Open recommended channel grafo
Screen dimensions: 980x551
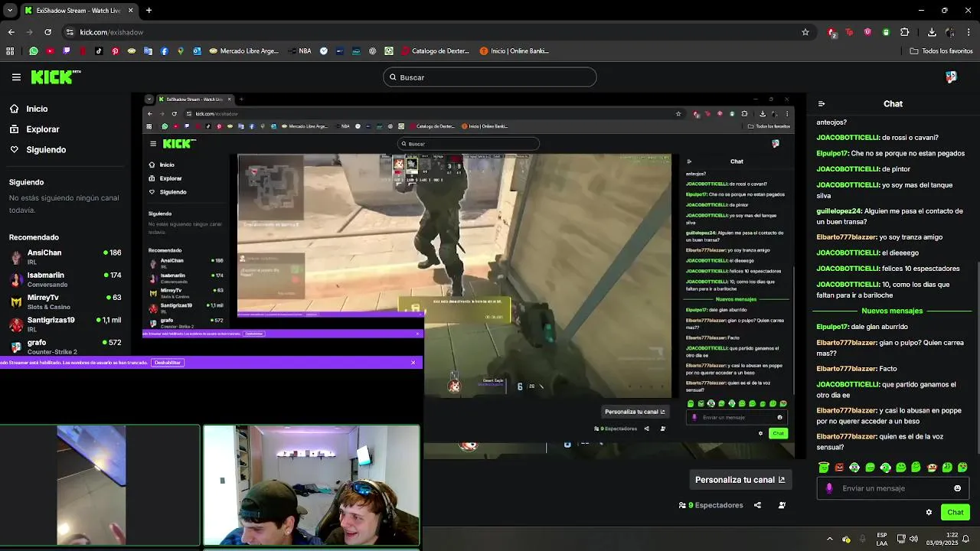tap(65, 346)
